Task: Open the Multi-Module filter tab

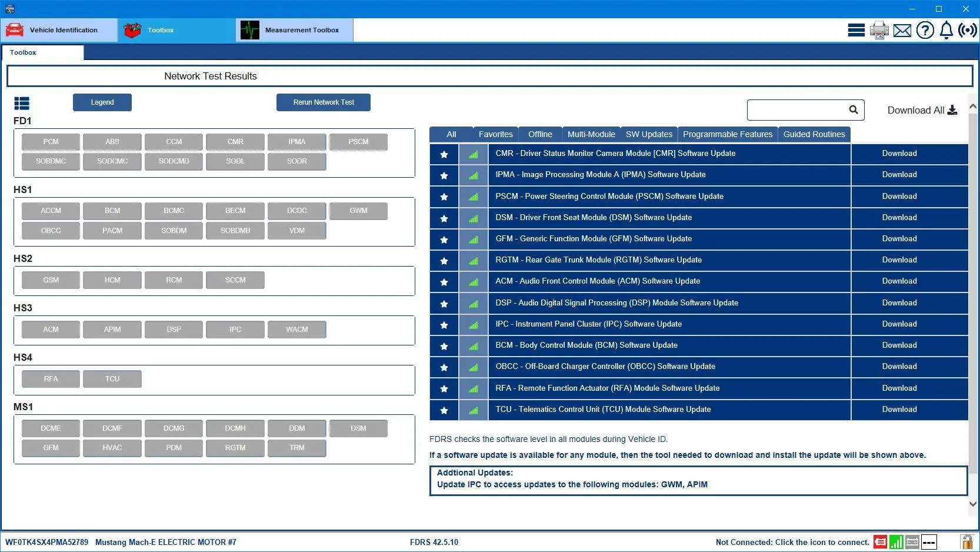Action: point(591,134)
